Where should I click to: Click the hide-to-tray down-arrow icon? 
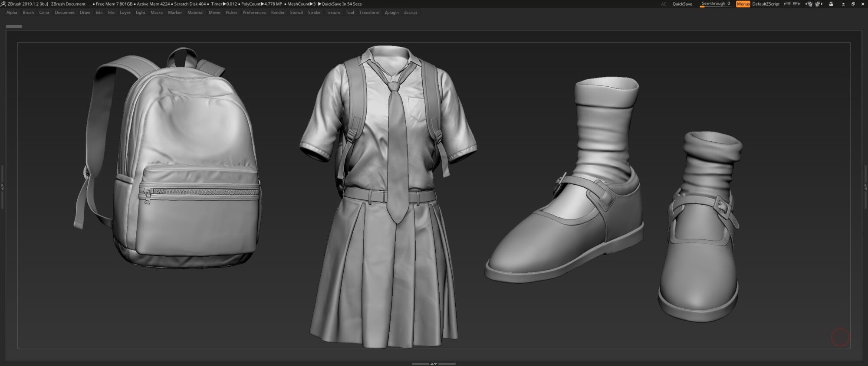843,4
